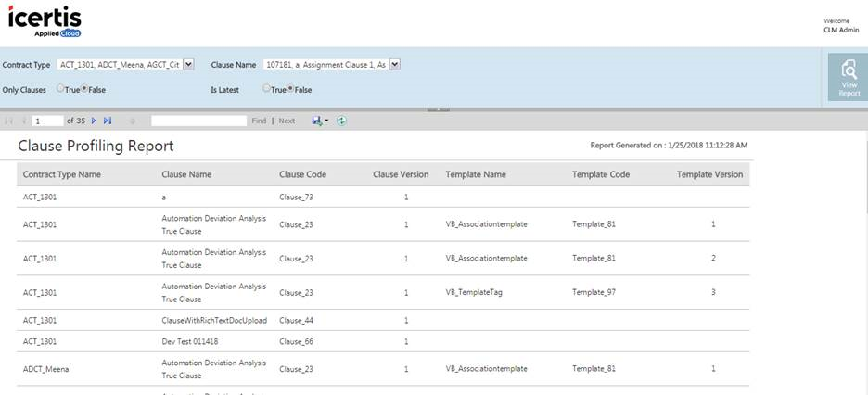This screenshot has height=395, width=868.
Task: Go to previous report page
Action: [23, 121]
